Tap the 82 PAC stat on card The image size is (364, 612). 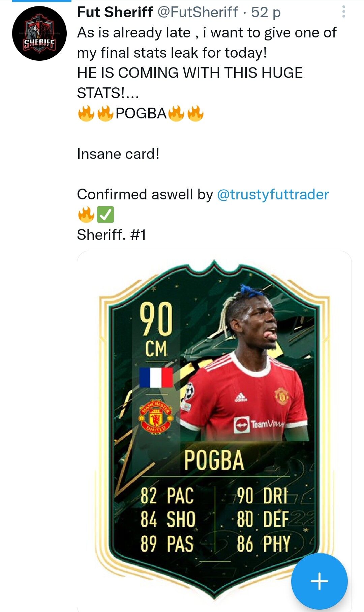167,496
